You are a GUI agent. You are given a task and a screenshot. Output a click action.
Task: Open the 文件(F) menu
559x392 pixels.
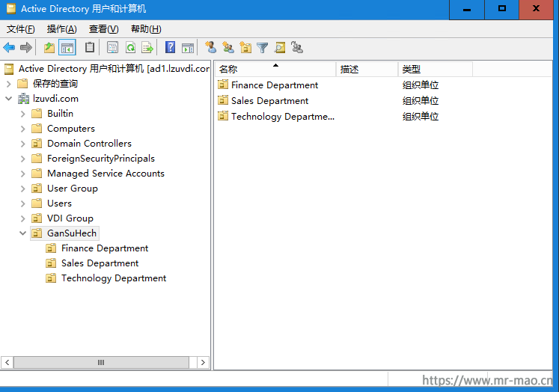21,29
